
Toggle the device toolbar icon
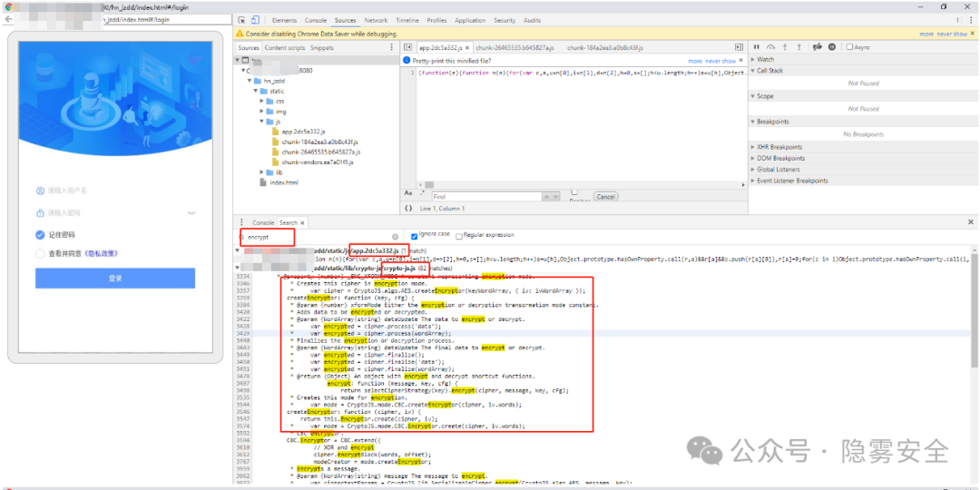[256, 20]
